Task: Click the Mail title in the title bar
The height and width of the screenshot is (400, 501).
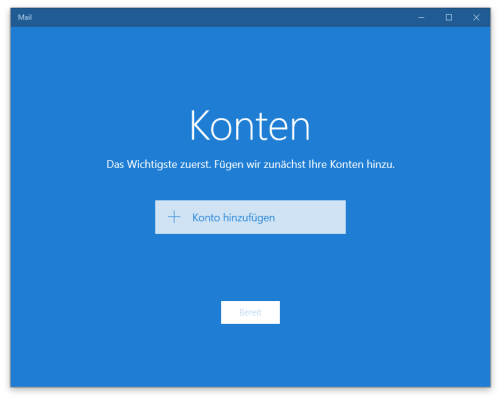Action: (x=25, y=17)
